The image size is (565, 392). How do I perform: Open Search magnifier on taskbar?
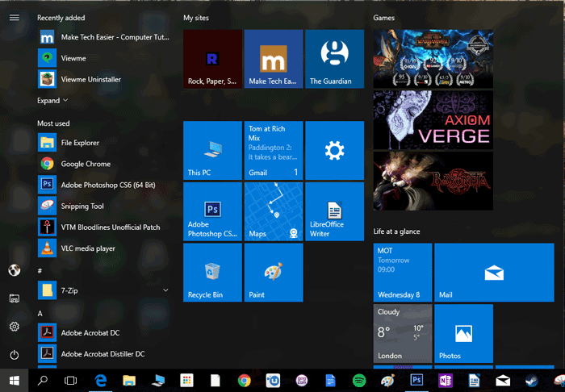[x=43, y=381]
